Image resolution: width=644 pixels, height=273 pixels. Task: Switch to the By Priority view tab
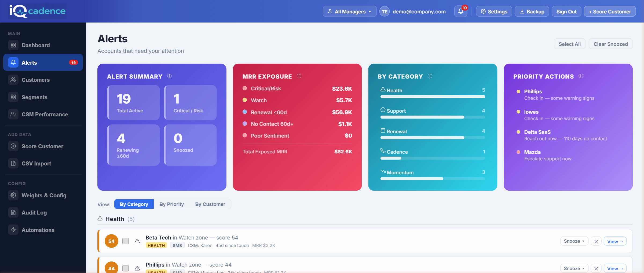(x=171, y=204)
